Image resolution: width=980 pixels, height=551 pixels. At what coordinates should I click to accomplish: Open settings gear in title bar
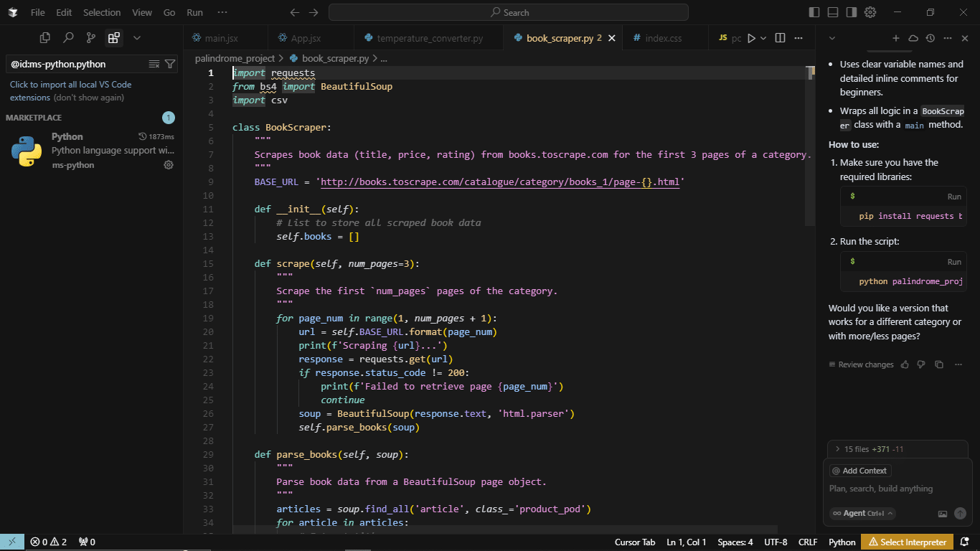[x=870, y=12]
